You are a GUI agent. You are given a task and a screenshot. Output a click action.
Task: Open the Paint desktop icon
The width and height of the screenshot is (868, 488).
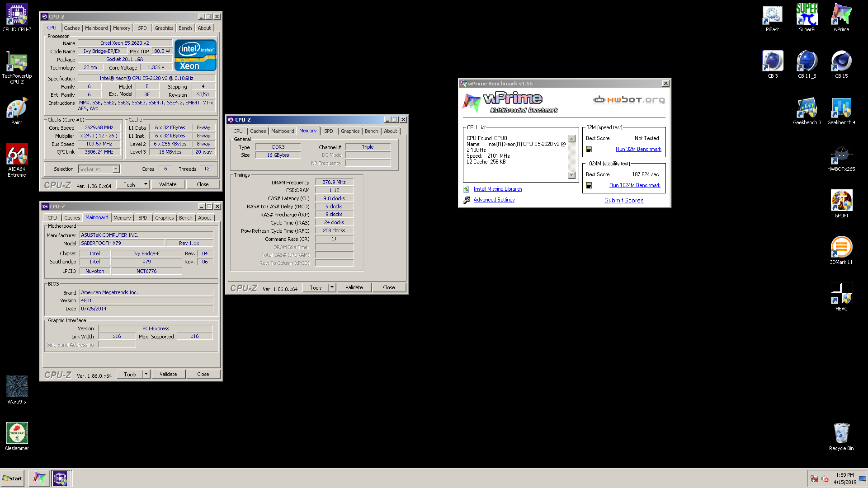pos(17,111)
